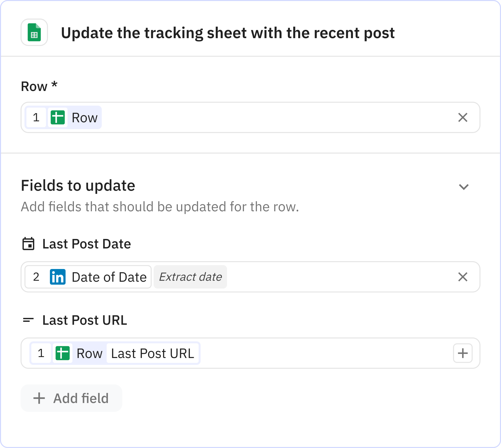
Task: Click inside Last Post Date input area
Action: pyautogui.click(x=332, y=277)
